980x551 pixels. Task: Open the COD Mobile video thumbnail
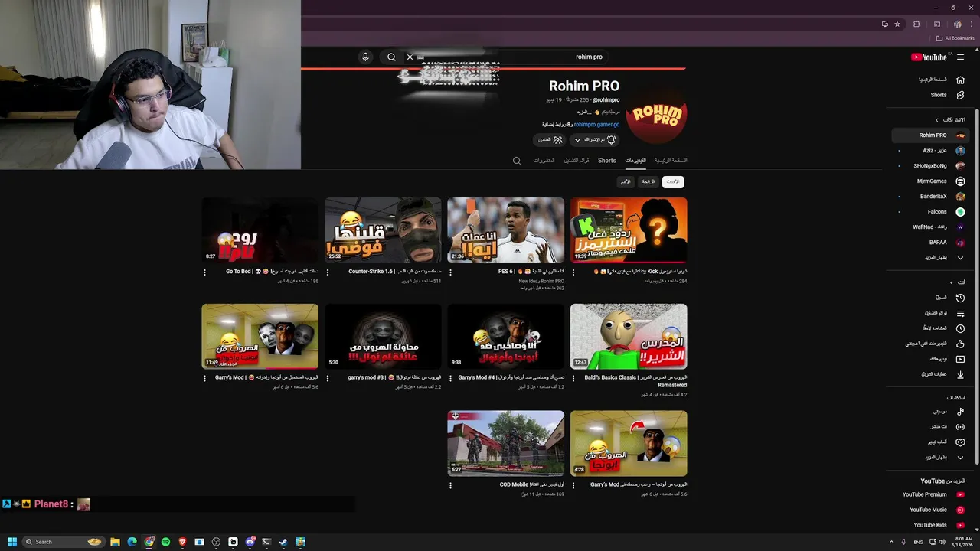[x=505, y=443]
